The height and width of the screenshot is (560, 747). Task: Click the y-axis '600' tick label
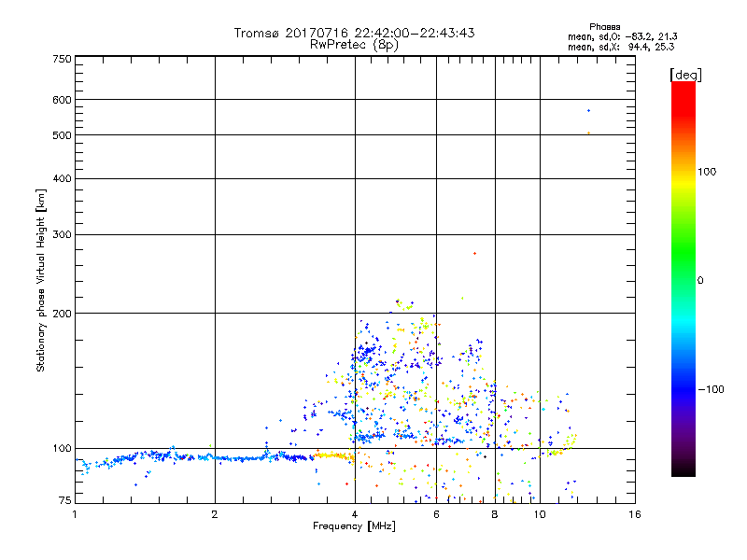click(x=62, y=100)
